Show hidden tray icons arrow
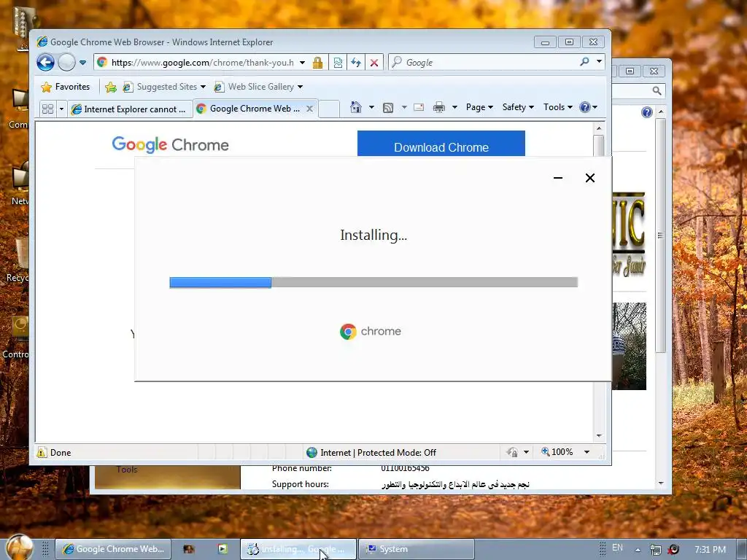The image size is (747, 560). coord(638,550)
